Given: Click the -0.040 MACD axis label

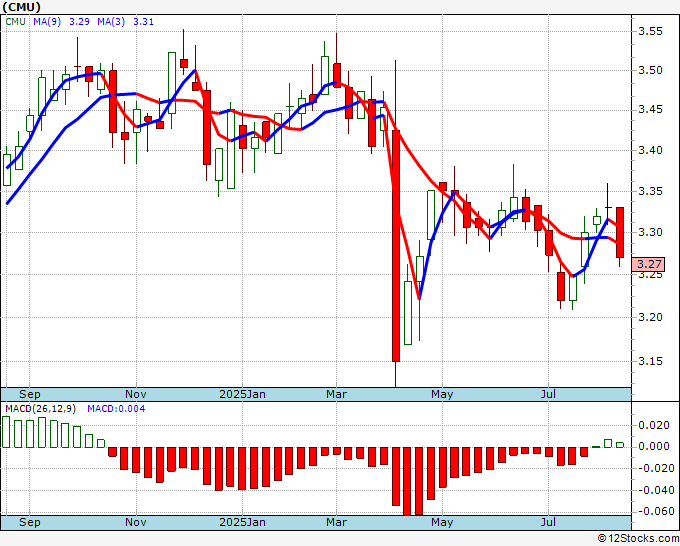Looking at the screenshot, I should pyautogui.click(x=654, y=490).
